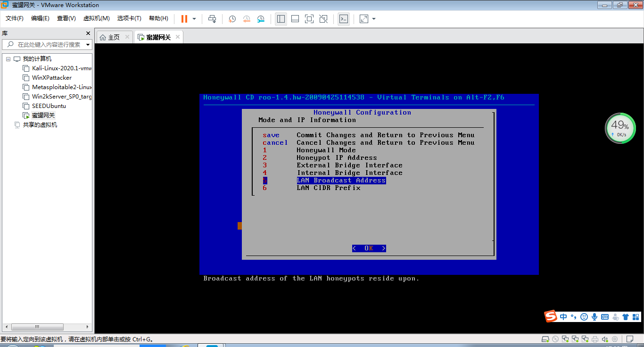The width and height of the screenshot is (644, 347).
Task: Click the library scrollbar left arrow
Action: pyautogui.click(x=6, y=327)
